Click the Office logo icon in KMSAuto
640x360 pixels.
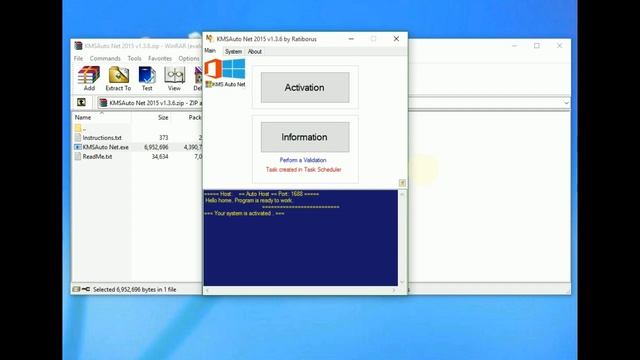[213, 68]
